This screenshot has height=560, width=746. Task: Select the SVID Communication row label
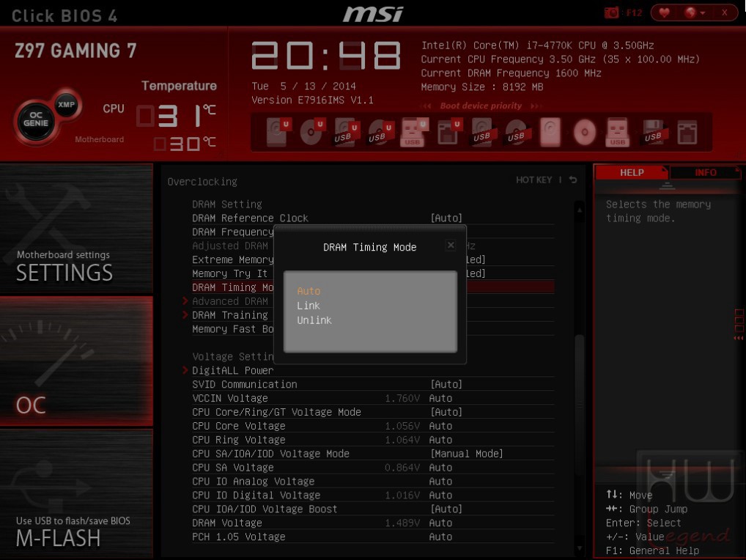(245, 384)
